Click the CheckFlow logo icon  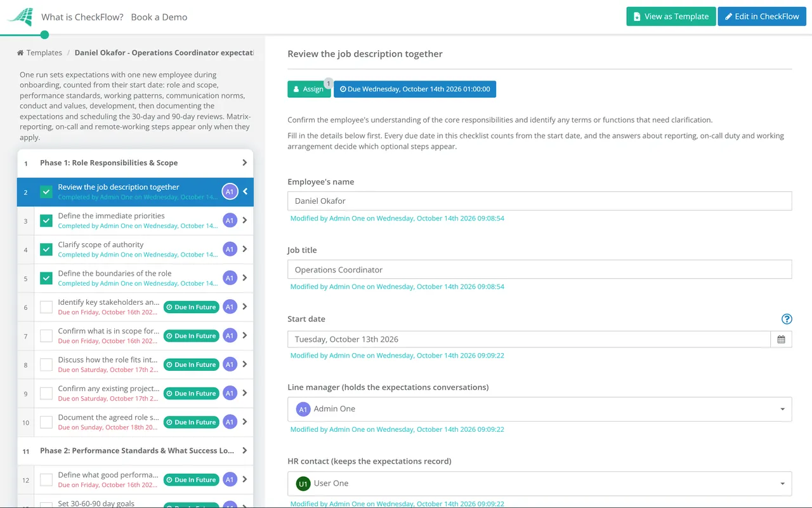click(x=20, y=17)
